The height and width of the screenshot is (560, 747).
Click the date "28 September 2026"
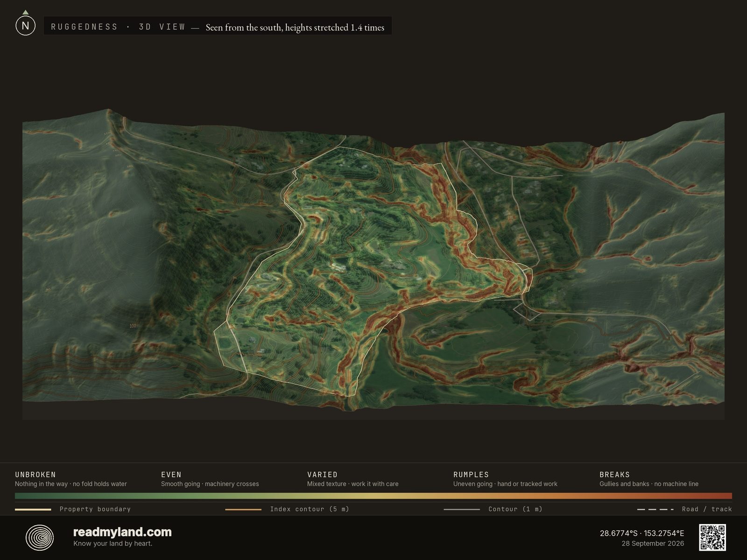pos(653,543)
